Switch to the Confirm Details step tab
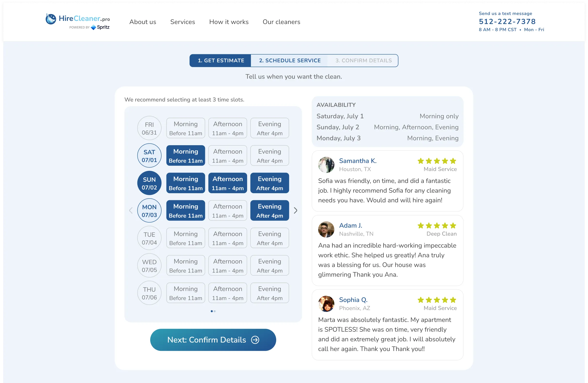Viewport: 588px width, 383px height. (363, 60)
